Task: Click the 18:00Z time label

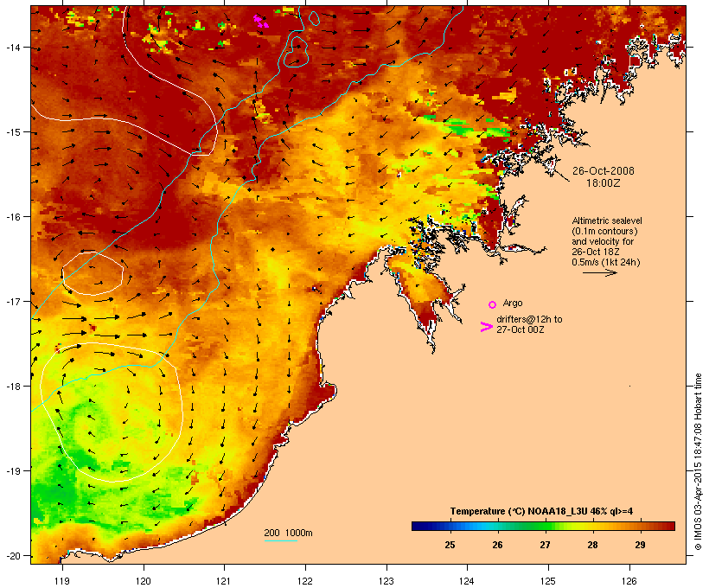Action: (604, 183)
